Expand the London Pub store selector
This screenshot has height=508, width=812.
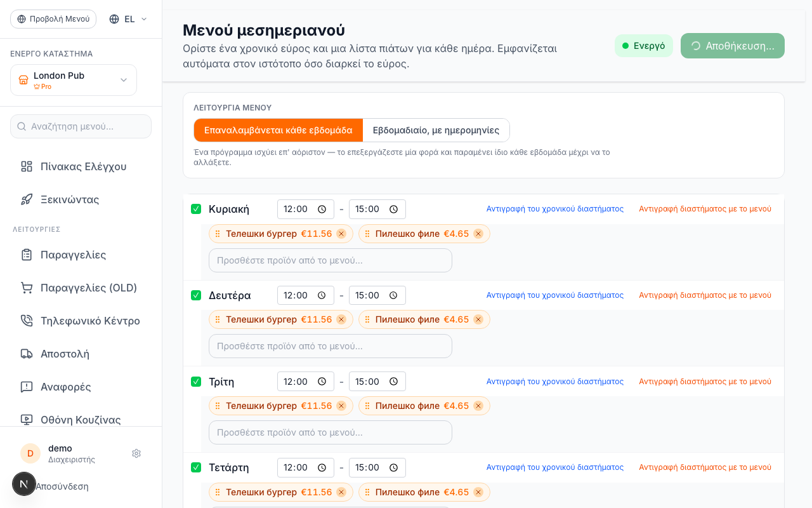74,80
